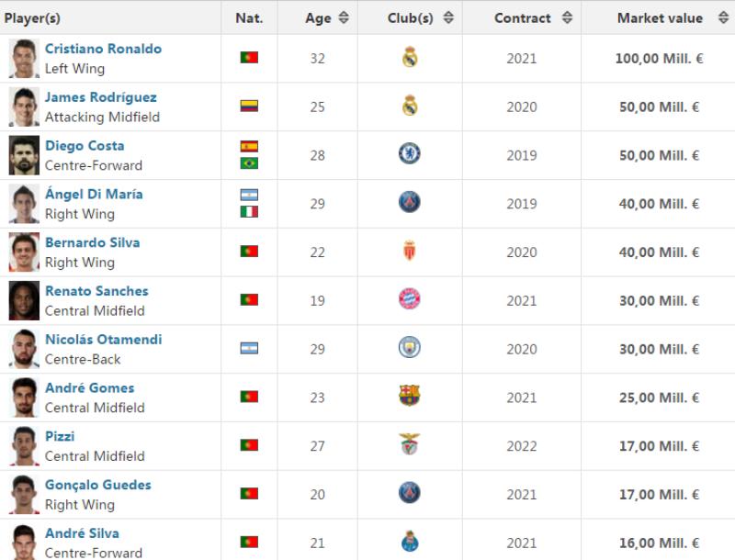735x560 pixels.
Task: Click the PSG crest in Ángel Di María's row
Action: click(x=410, y=203)
